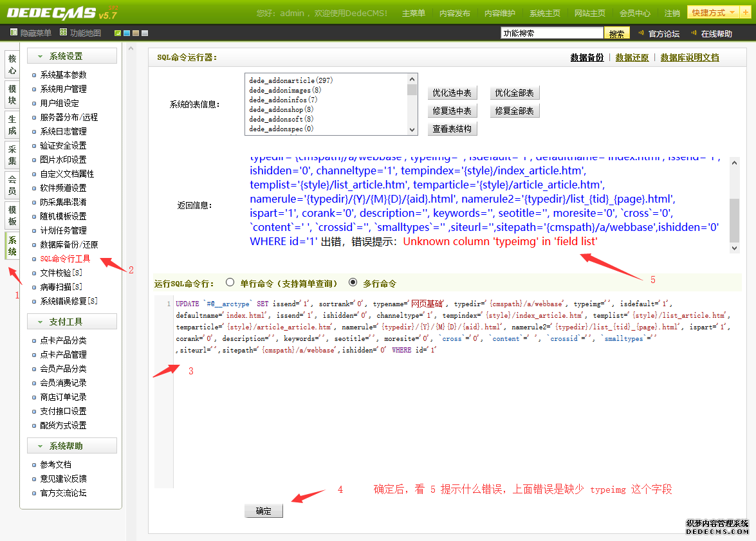Click the 官方论坛 speaker icon
Screen dimensions: 756x541
point(641,33)
